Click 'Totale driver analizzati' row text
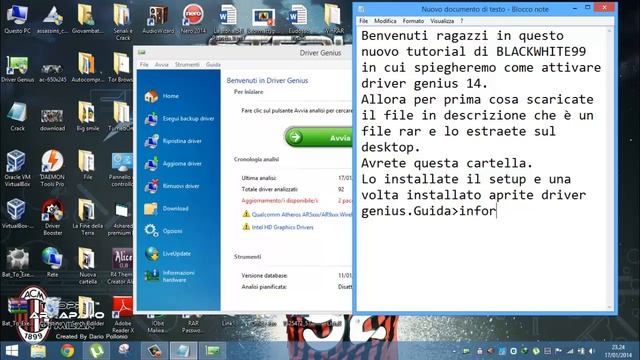 (x=269, y=189)
